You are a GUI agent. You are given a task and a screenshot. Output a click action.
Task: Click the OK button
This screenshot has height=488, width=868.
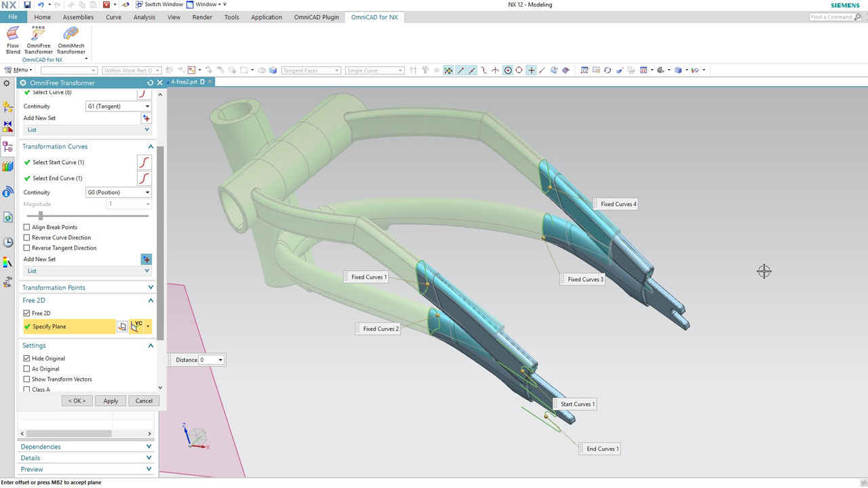coord(77,401)
